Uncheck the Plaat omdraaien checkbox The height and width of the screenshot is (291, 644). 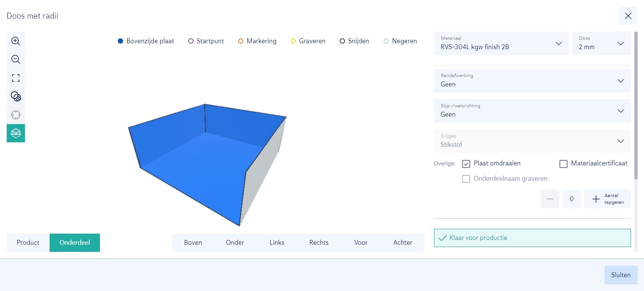pos(466,164)
